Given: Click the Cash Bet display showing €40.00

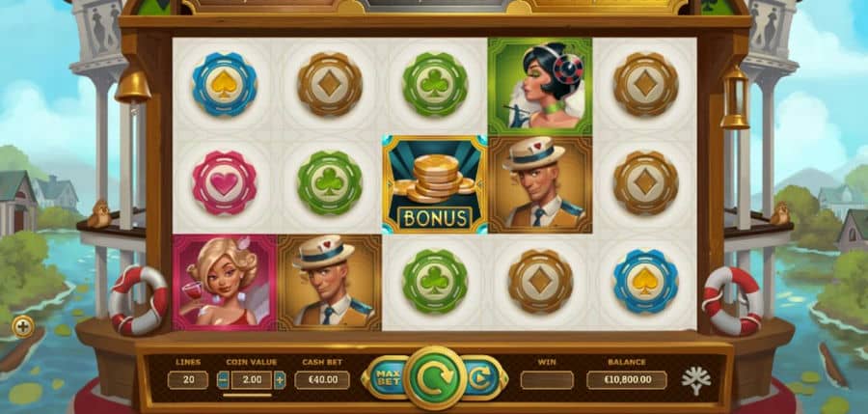Looking at the screenshot, I should tap(322, 380).
